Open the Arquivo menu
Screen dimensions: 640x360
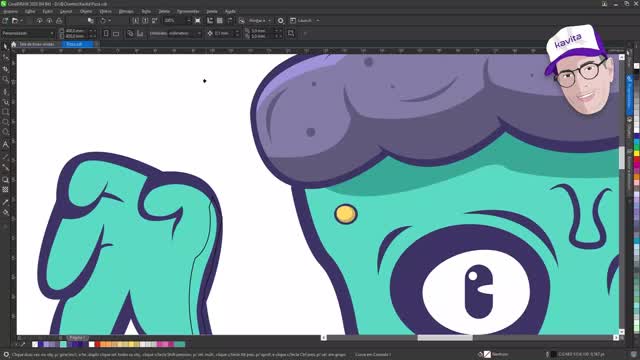pyautogui.click(x=11, y=11)
